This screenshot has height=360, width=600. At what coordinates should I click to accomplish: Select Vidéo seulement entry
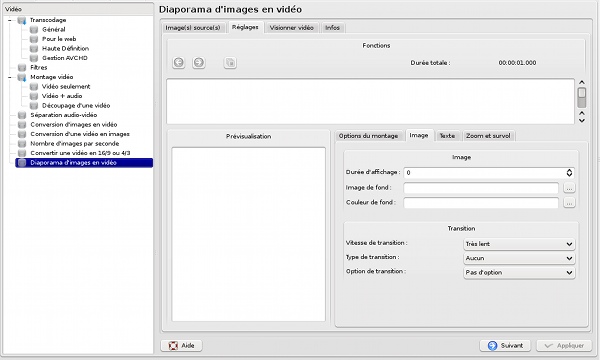coord(66,86)
